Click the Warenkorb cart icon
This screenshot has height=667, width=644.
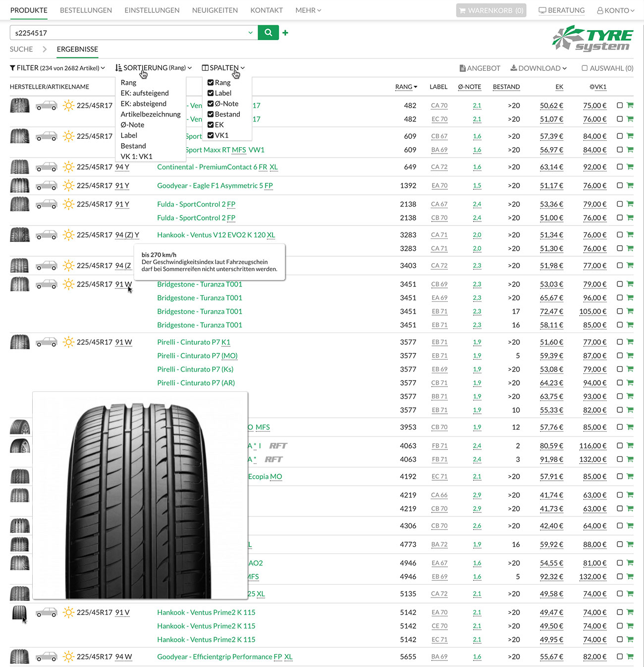(x=463, y=10)
